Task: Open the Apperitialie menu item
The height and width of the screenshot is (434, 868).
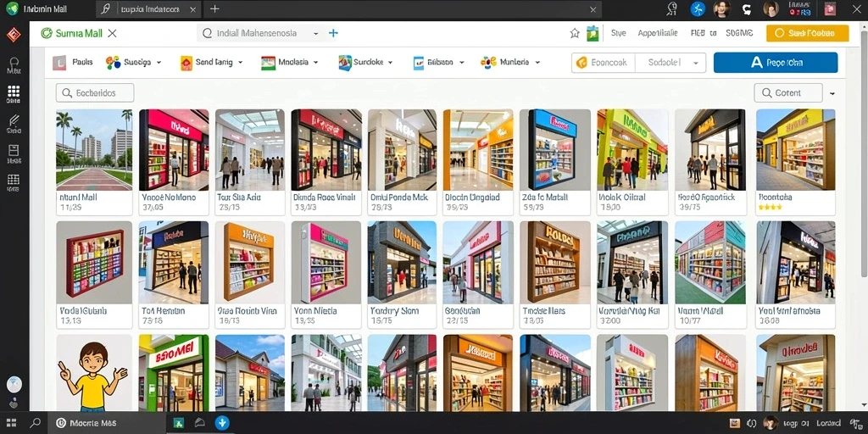Action: click(x=658, y=33)
